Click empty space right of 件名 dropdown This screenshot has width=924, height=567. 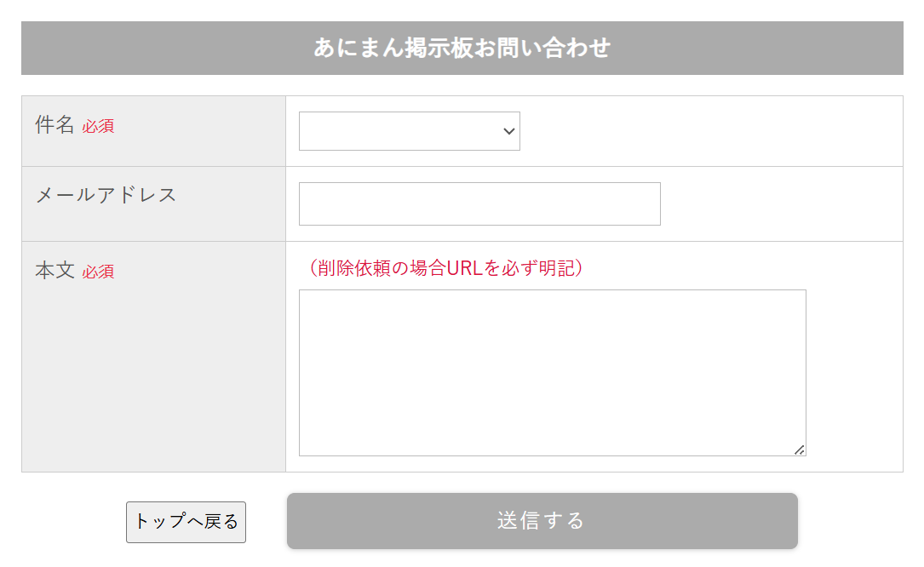click(707, 131)
